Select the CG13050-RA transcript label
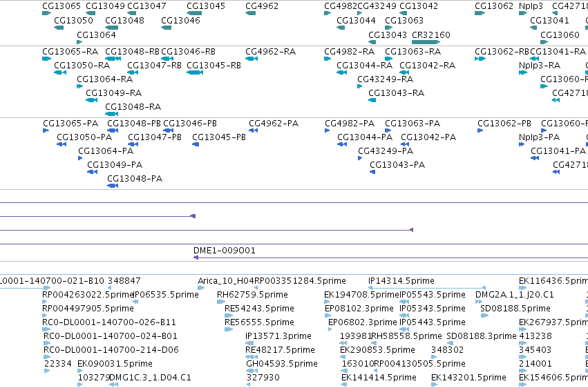588x388 pixels. tap(82, 65)
